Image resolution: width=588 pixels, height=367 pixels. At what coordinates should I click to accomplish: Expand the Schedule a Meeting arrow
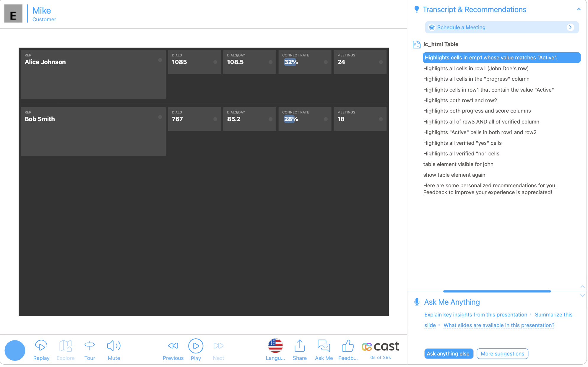pyautogui.click(x=570, y=27)
